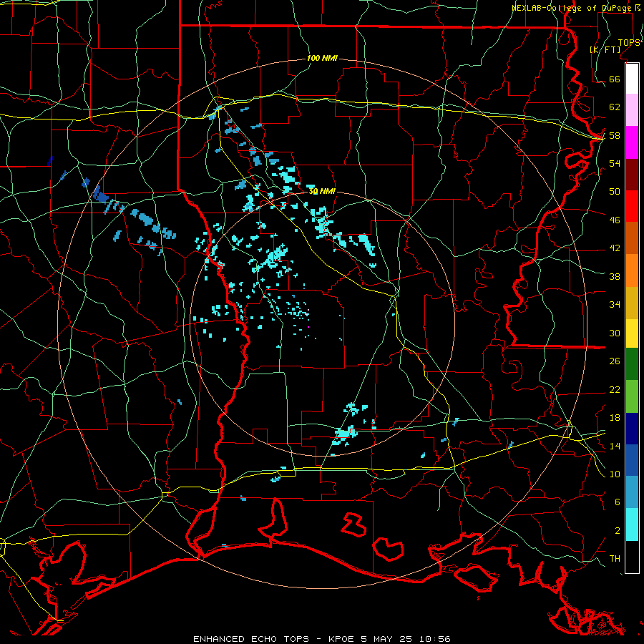
Task: Click the 100 NMI range ring label
Action: 322,59
